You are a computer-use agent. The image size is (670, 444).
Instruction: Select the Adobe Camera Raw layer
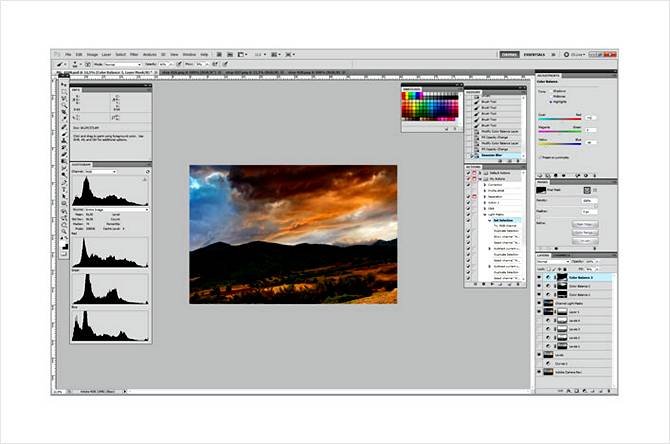[580, 371]
